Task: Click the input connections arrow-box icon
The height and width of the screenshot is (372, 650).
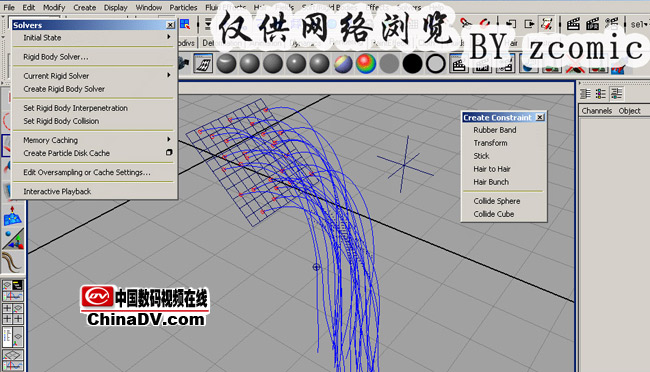Action: pyautogui.click(x=510, y=24)
